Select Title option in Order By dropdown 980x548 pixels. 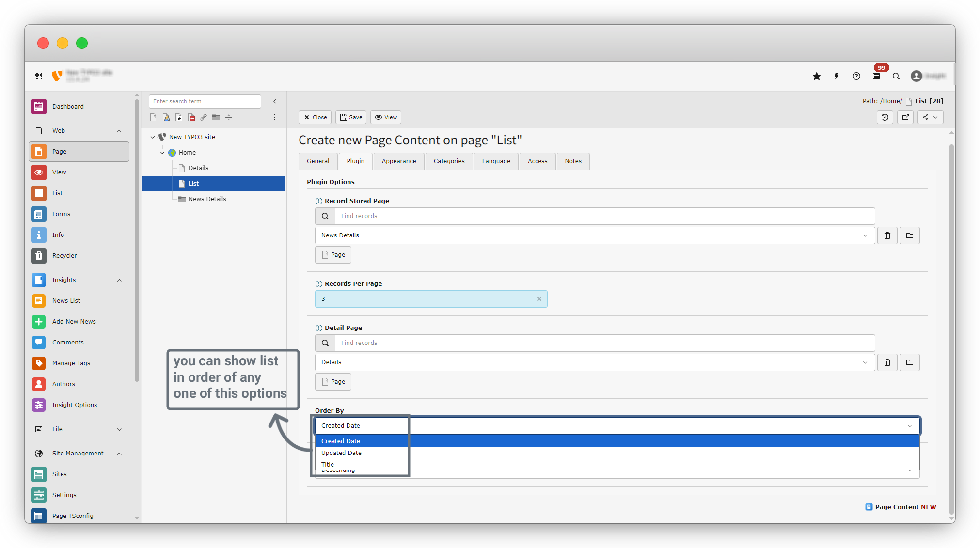point(328,464)
